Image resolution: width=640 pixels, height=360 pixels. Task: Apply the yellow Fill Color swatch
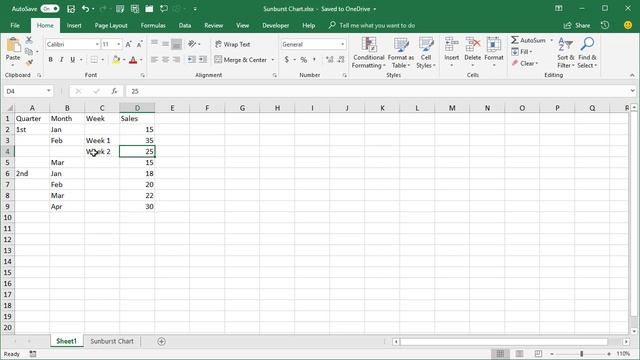click(116, 60)
